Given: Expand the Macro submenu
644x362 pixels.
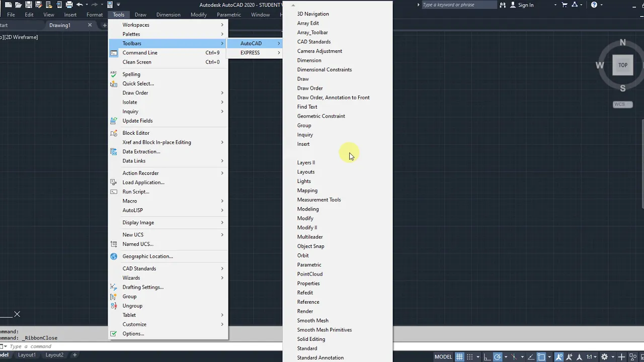Looking at the screenshot, I should 168,201.
